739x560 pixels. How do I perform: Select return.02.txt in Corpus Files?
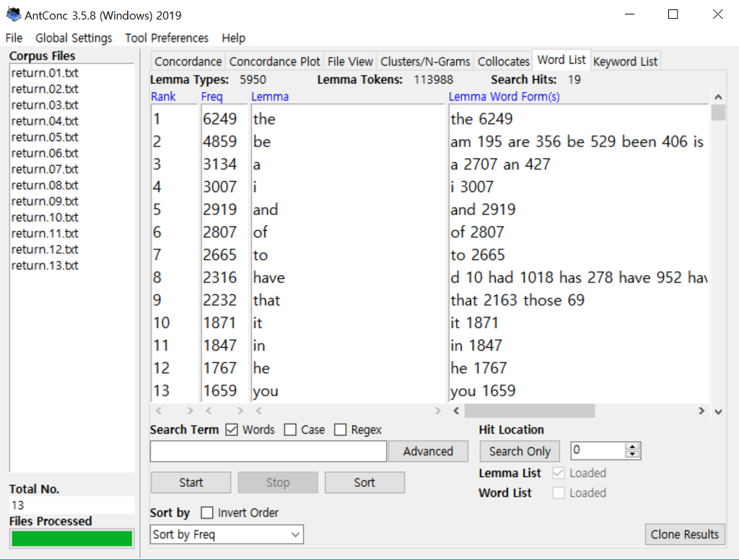pyautogui.click(x=45, y=89)
